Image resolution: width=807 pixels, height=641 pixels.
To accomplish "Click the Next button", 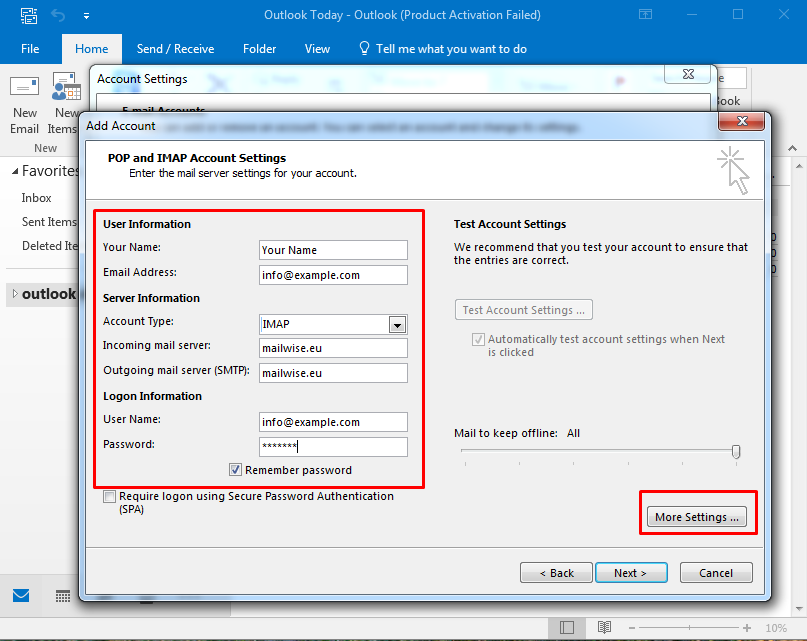I will coord(631,573).
